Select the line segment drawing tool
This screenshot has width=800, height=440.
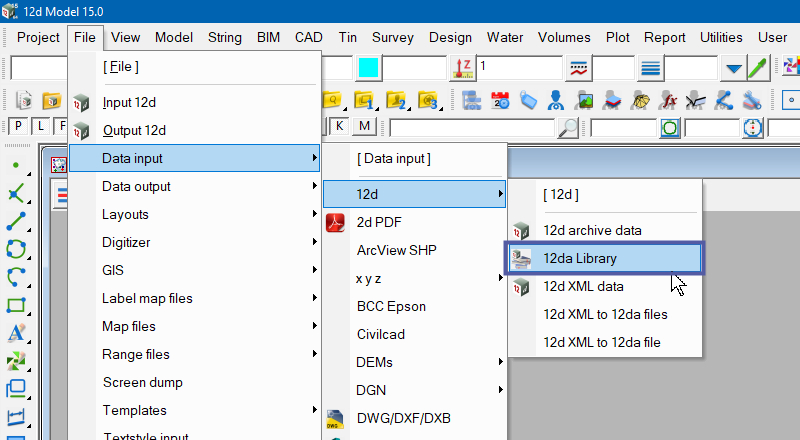click(x=16, y=222)
